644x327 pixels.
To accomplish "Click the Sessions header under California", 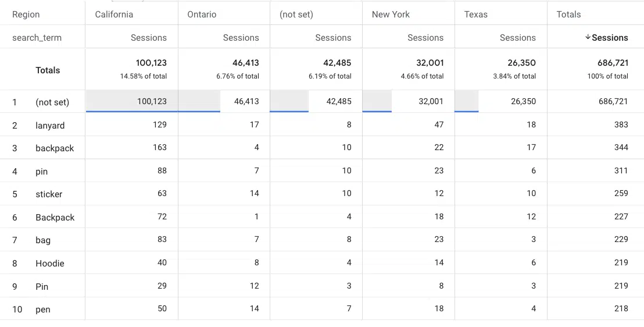I will tap(149, 37).
